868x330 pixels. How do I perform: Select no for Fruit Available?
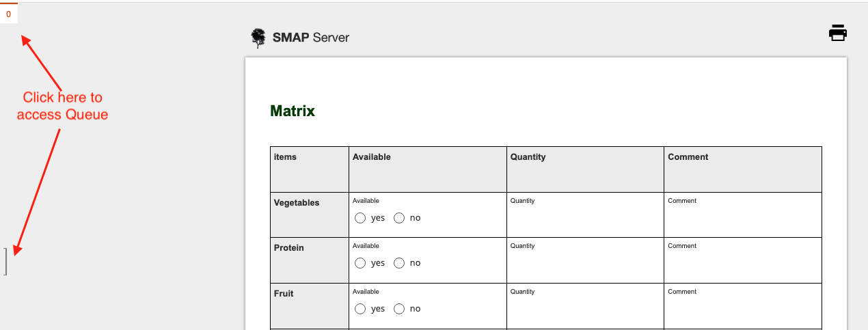coord(399,309)
